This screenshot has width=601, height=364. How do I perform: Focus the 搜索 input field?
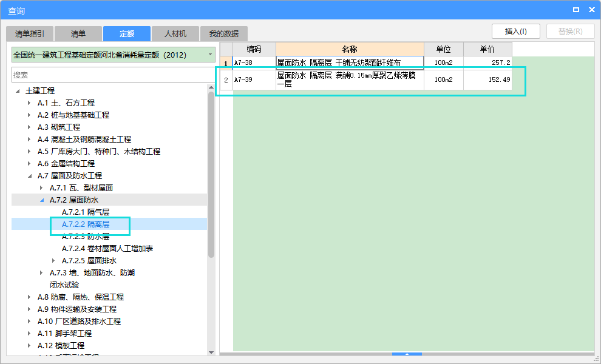click(x=114, y=75)
